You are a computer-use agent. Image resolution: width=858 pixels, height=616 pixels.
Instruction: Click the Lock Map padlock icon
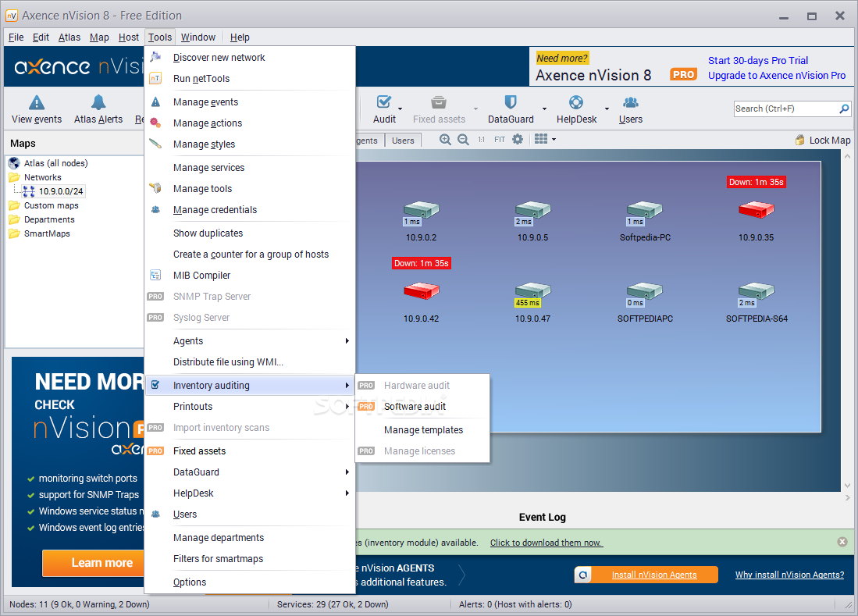(x=800, y=141)
